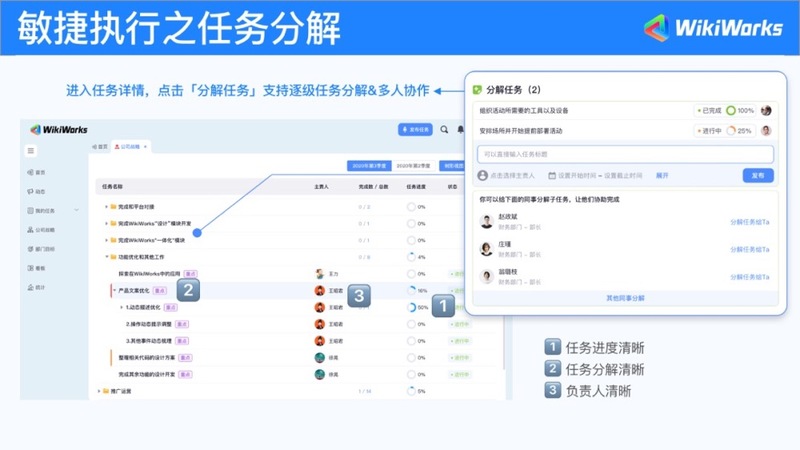Open 动态 from the left sidebar
Image resolution: width=800 pixels, height=450 pixels.
38,191
